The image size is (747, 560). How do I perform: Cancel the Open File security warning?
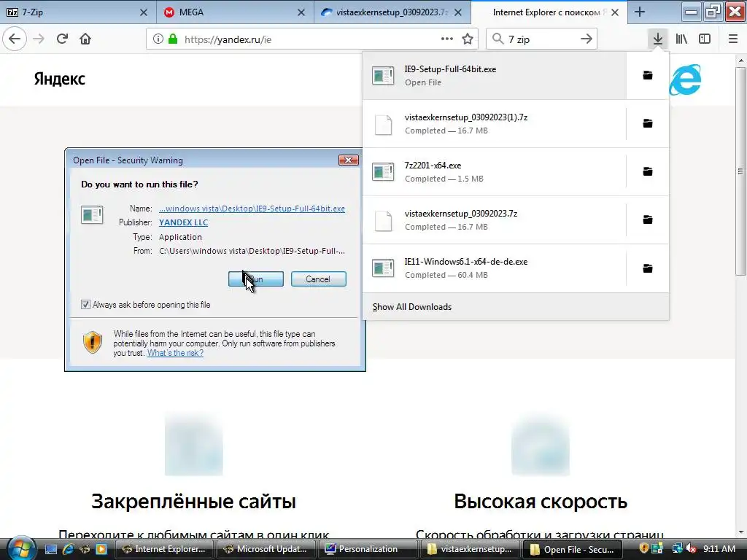(x=318, y=279)
